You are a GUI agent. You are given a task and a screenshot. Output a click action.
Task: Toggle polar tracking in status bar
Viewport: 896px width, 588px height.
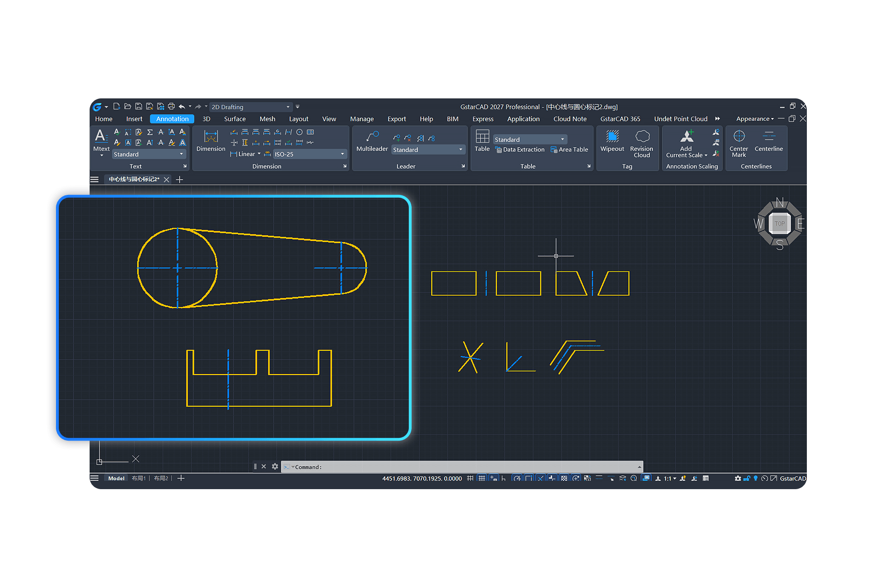517,478
